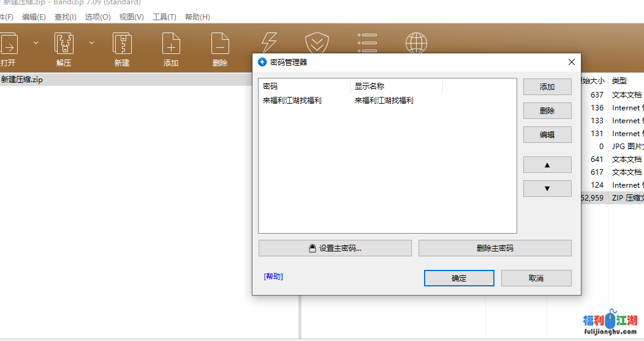Open the 选项(O) menu
This screenshot has width=644, height=341.
pyautogui.click(x=97, y=17)
